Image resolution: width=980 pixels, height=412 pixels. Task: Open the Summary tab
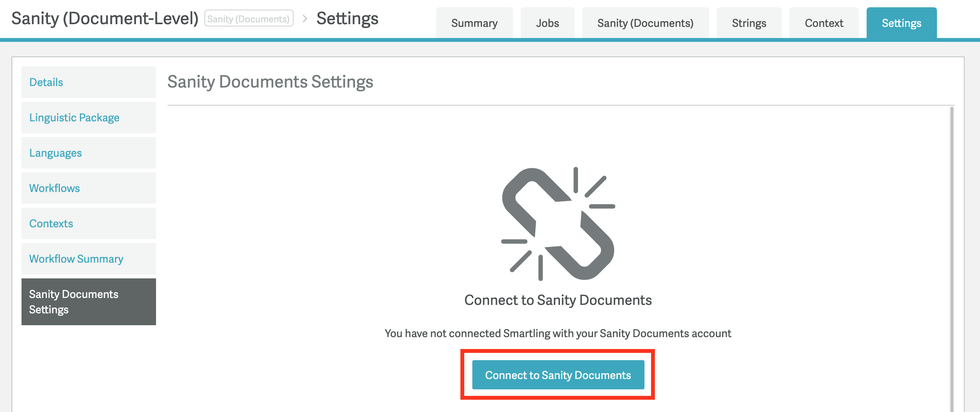pos(474,23)
